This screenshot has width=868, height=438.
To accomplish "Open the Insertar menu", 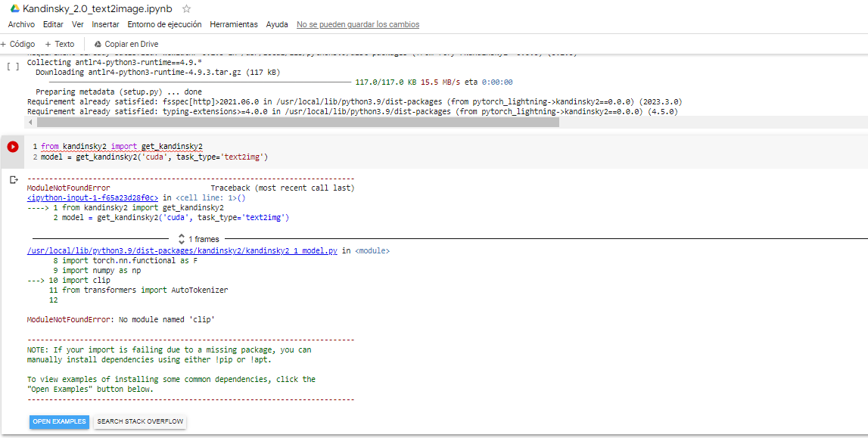I will click(x=106, y=24).
